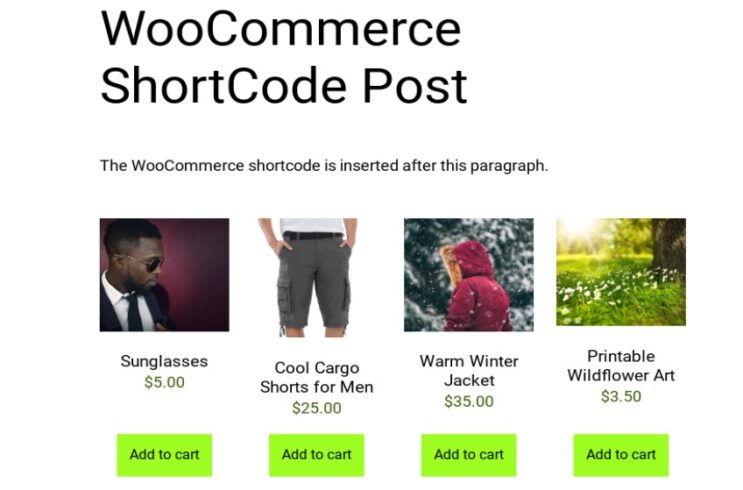The image size is (743, 490).
Task: Click the WooCommerce ShortCode Post heading
Action: tap(284, 57)
